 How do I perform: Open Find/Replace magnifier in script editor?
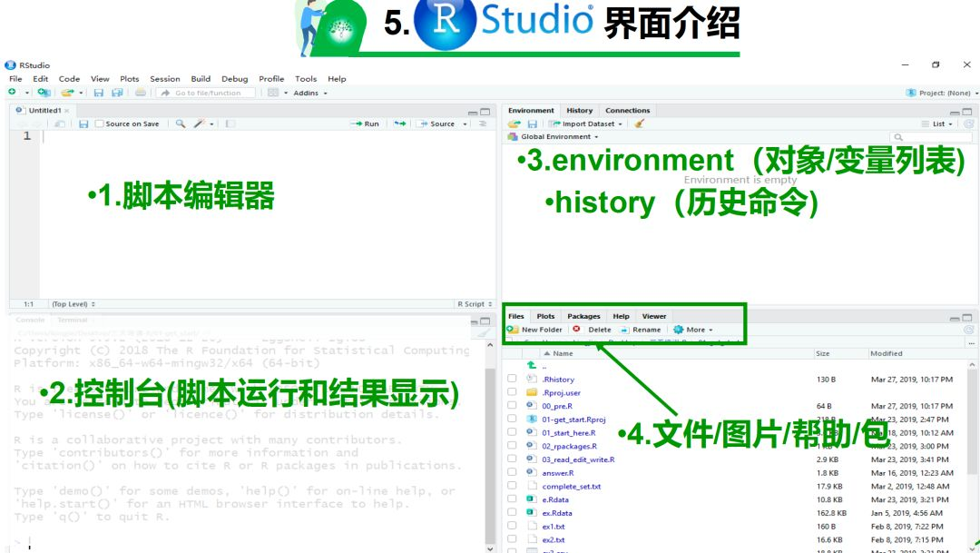click(180, 123)
